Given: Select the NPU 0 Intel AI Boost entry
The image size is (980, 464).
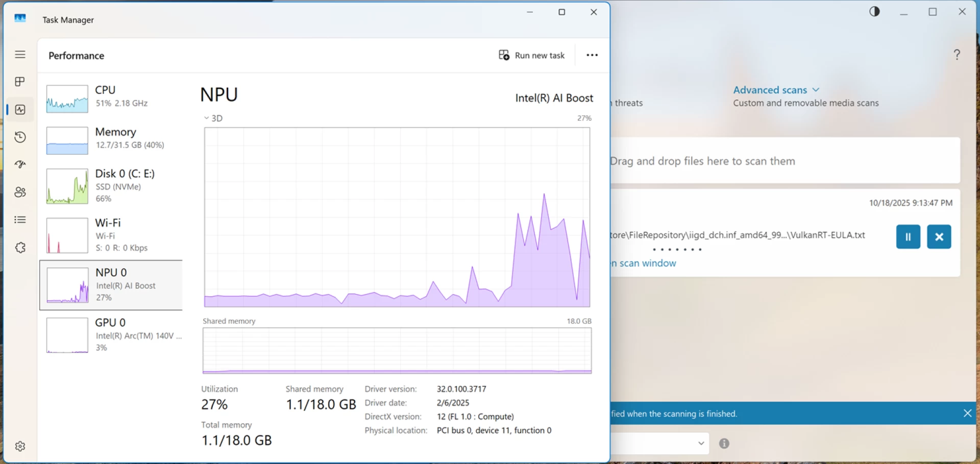Looking at the screenshot, I should click(111, 285).
